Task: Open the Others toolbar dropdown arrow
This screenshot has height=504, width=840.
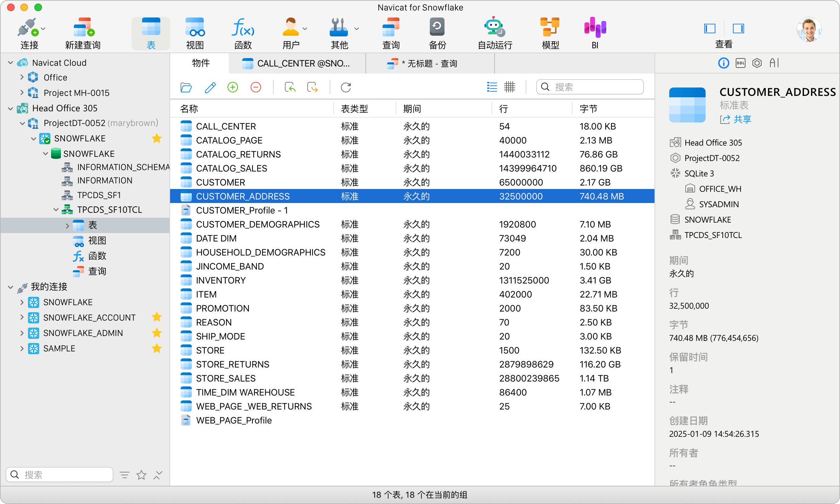Action: click(356, 29)
